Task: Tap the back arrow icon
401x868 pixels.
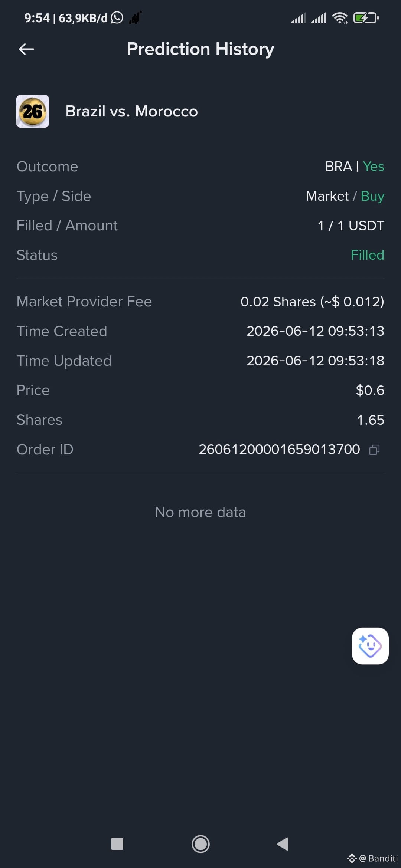Action: point(26,49)
